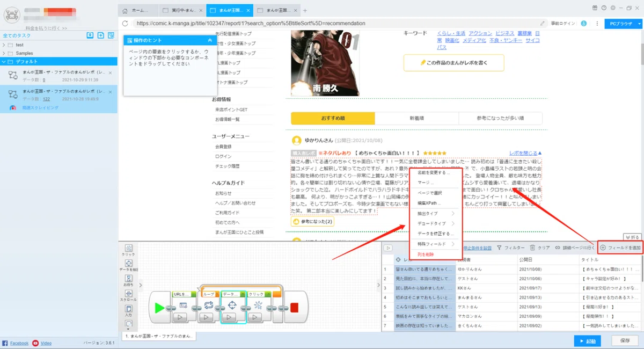Click 詳細ページに行く button
The image size is (644, 349).
click(575, 248)
